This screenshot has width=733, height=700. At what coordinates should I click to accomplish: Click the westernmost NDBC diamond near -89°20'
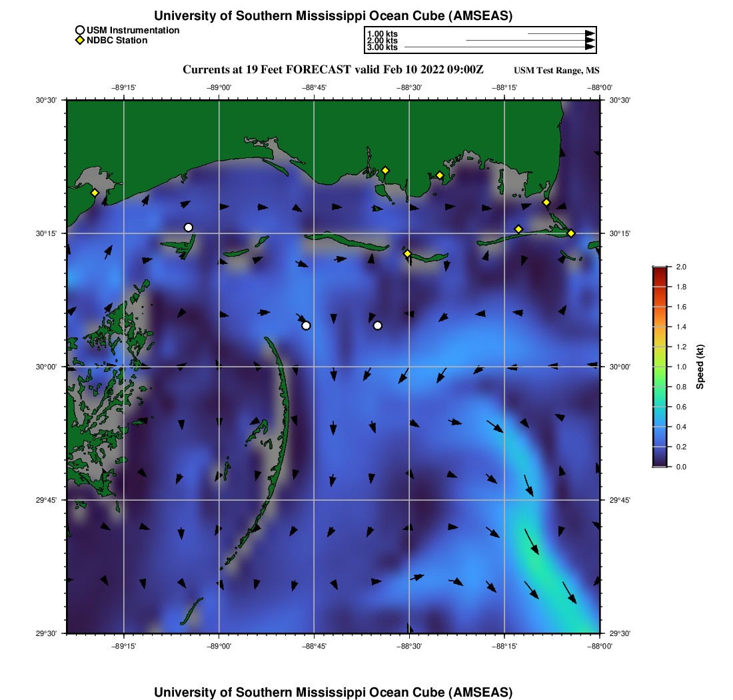[x=95, y=193]
